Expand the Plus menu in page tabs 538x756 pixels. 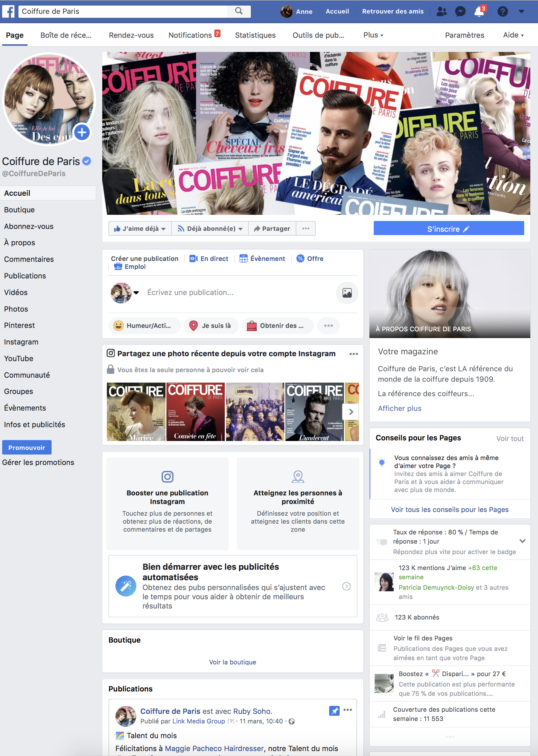click(373, 35)
